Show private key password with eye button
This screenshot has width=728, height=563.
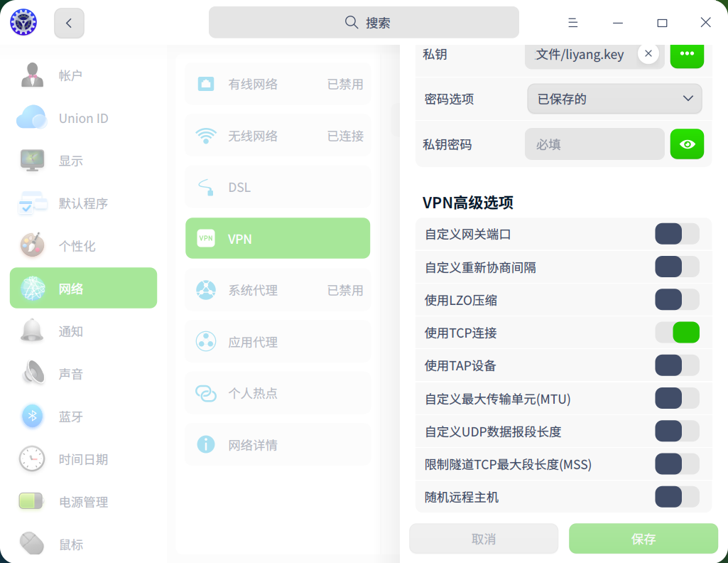(687, 144)
